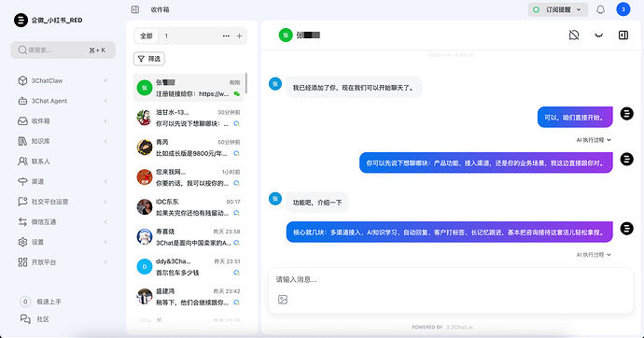644x338 pixels.
Task: Click the 筛选 filter button
Action: pyautogui.click(x=149, y=59)
